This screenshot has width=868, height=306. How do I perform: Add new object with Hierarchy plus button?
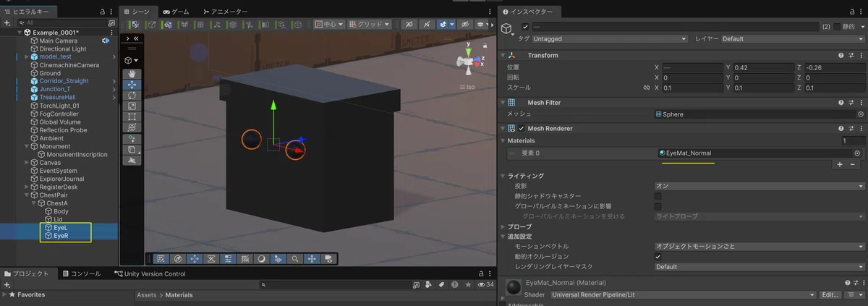(x=7, y=23)
